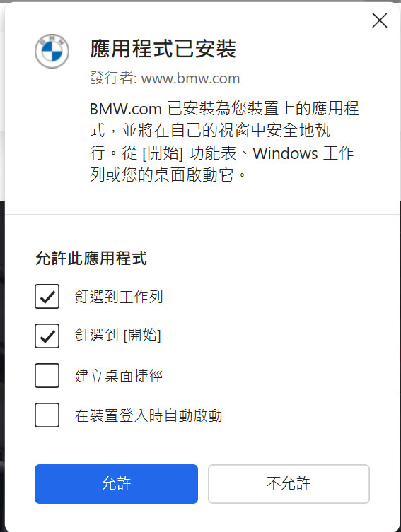
Task: Click the www.bmw.com publisher address
Action: (190, 78)
